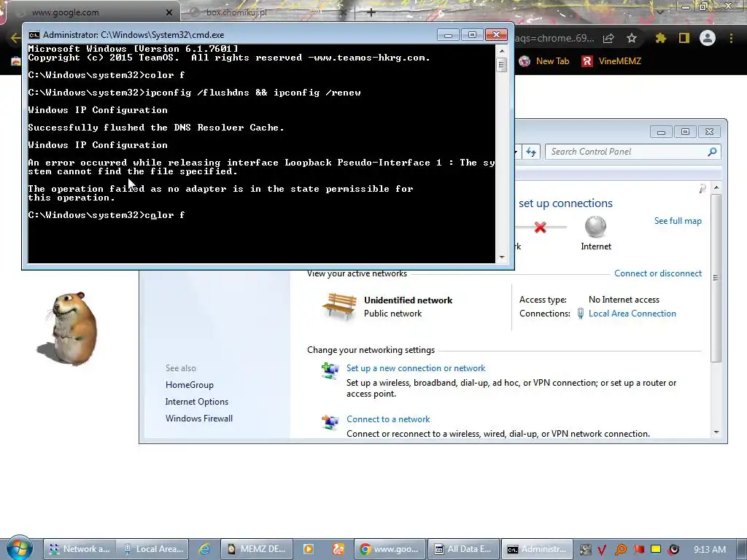Open the See full map link
Image resolution: width=747 pixels, height=560 pixels.
(x=678, y=221)
